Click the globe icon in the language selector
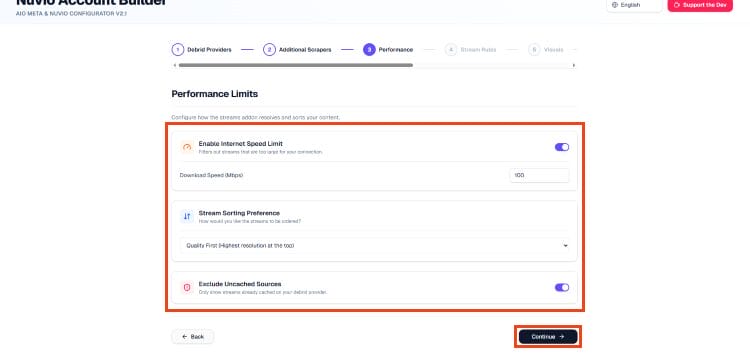750x360 pixels. point(615,5)
